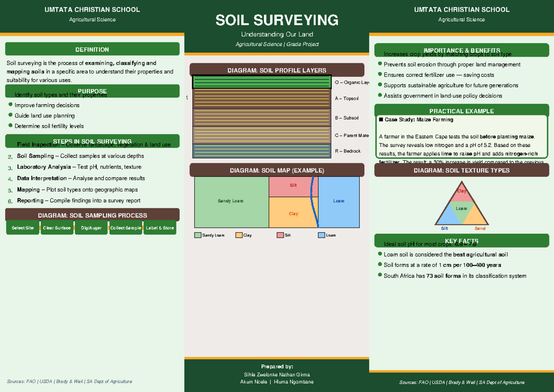Click 'Ensures correct fertilizer use' bullet text
Screen dimensions: 554x392
(x=439, y=75)
